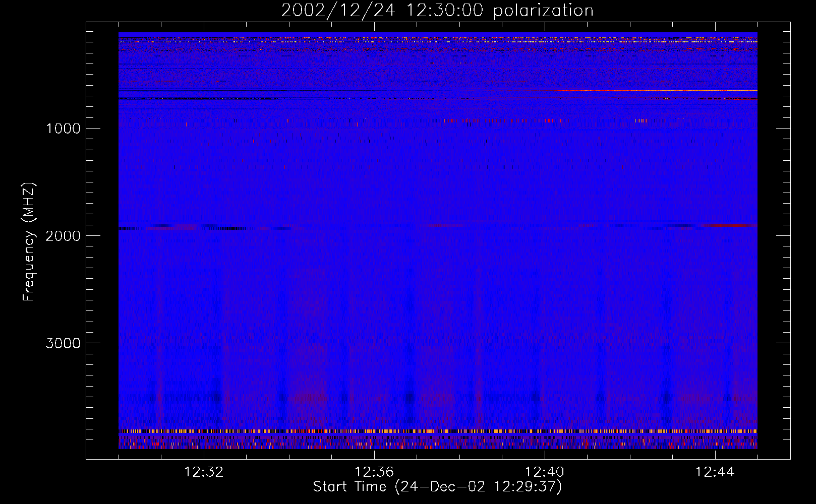Click the 3000 frequency tick label
Screen dimensions: 816x504
(x=63, y=343)
